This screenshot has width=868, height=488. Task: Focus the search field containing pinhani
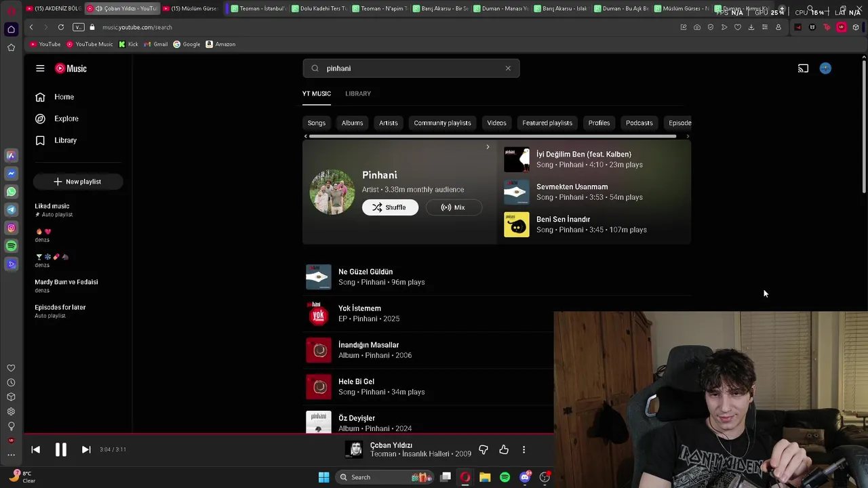pyautogui.click(x=412, y=68)
